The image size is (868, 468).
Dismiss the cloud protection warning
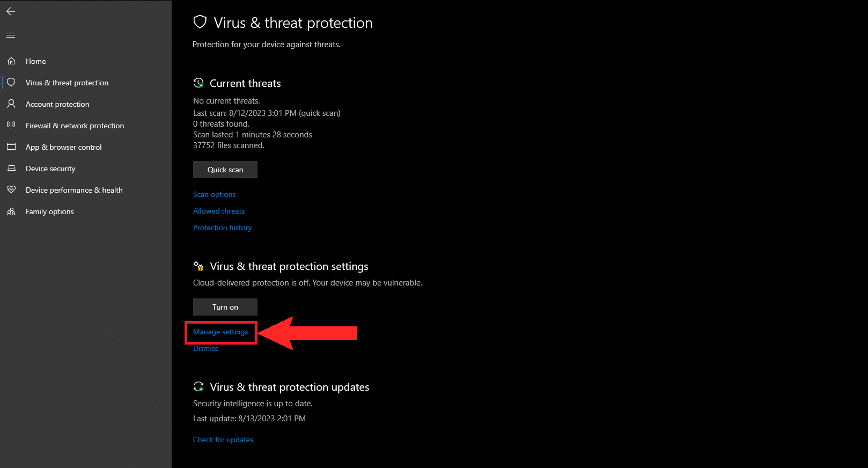point(205,349)
